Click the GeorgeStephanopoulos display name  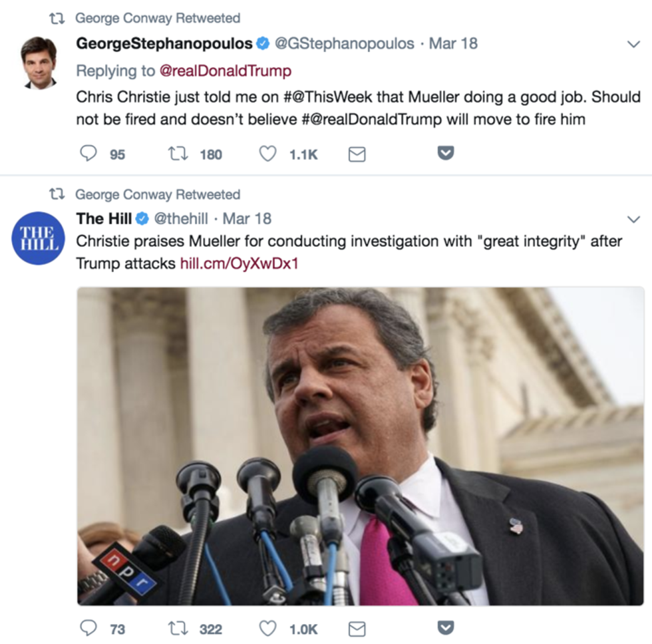tap(164, 44)
